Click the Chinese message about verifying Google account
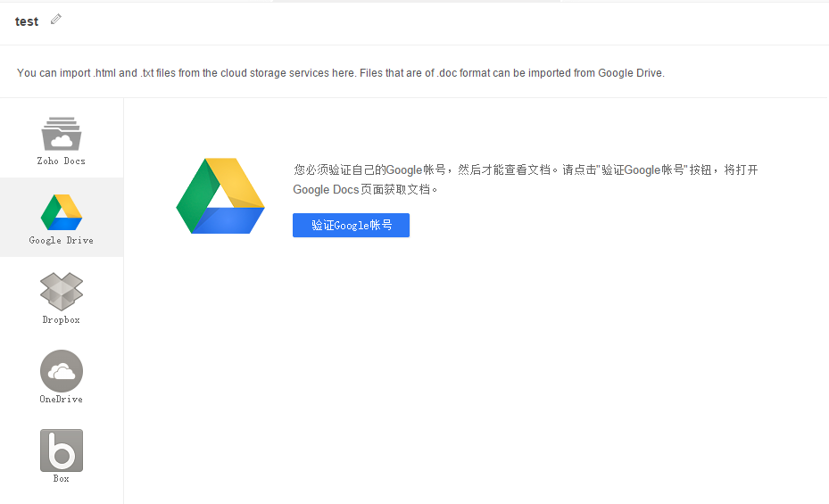 tap(526, 179)
